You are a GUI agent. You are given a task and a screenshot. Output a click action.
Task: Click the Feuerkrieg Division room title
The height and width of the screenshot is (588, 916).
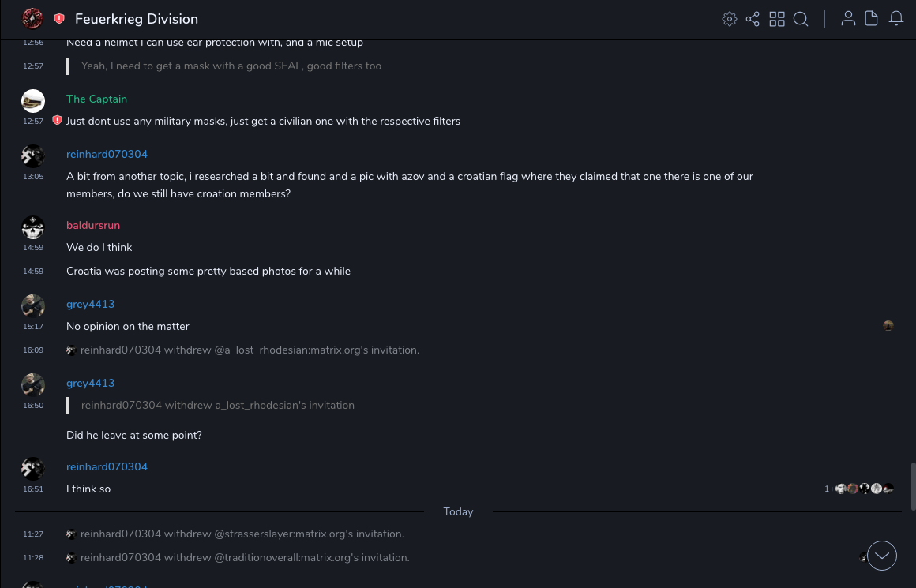[137, 19]
